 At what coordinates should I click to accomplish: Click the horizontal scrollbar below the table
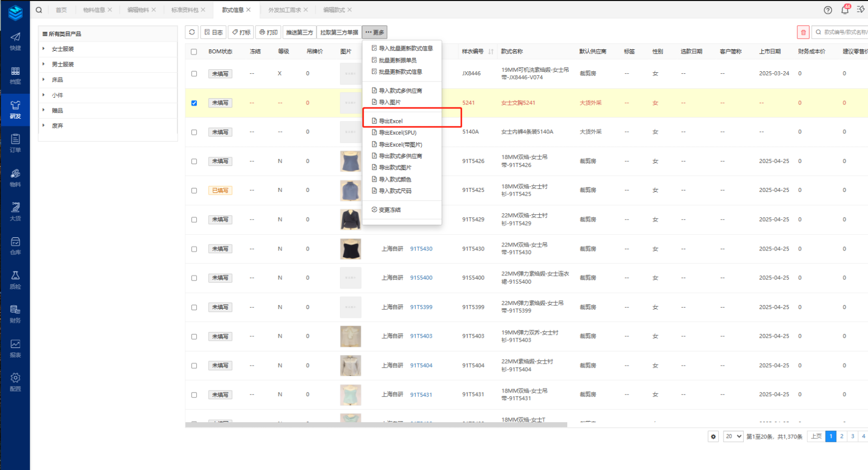[376, 425]
